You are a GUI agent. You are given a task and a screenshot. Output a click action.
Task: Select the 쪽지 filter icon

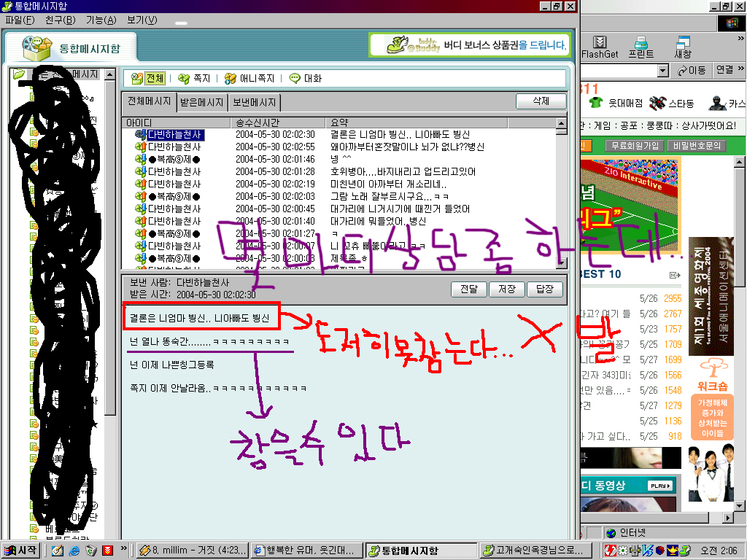click(x=184, y=79)
